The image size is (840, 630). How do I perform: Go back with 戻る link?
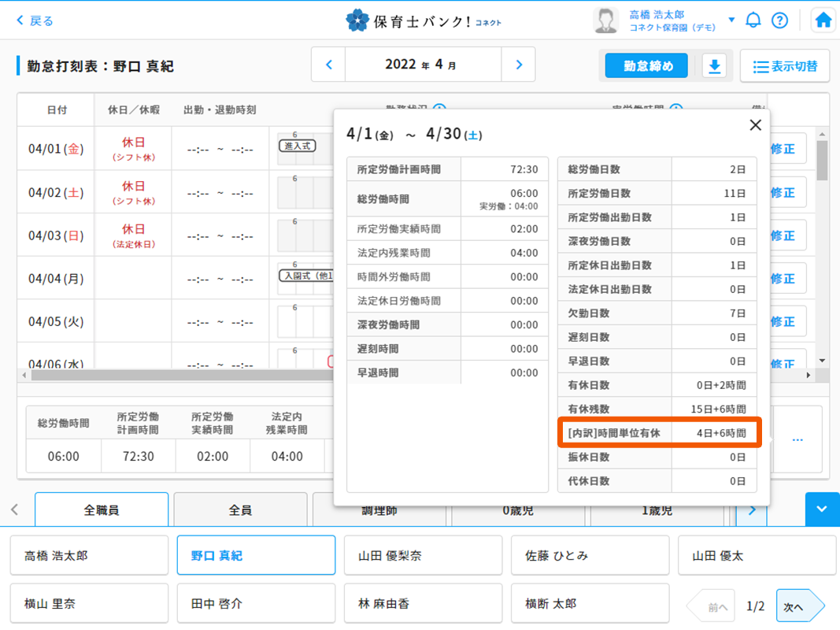coord(35,20)
